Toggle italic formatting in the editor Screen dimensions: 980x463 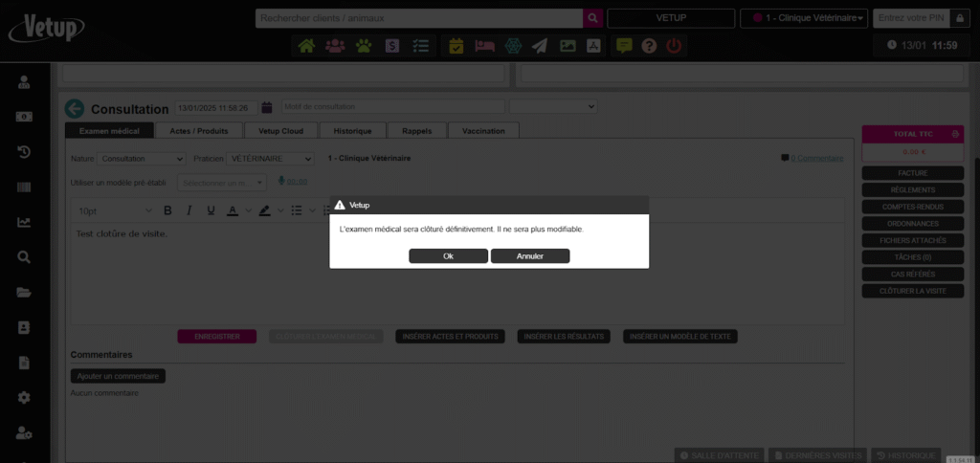point(189,210)
